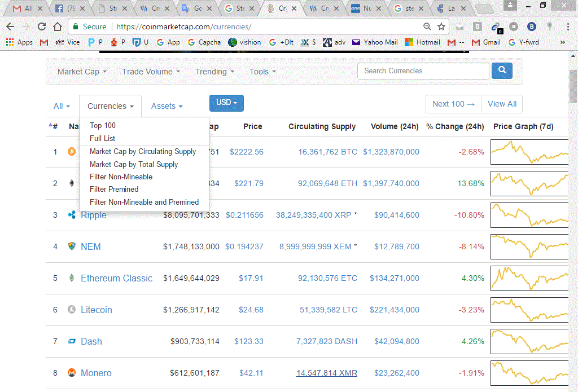
Task: Click the Monero coin logo
Action: 72,373
